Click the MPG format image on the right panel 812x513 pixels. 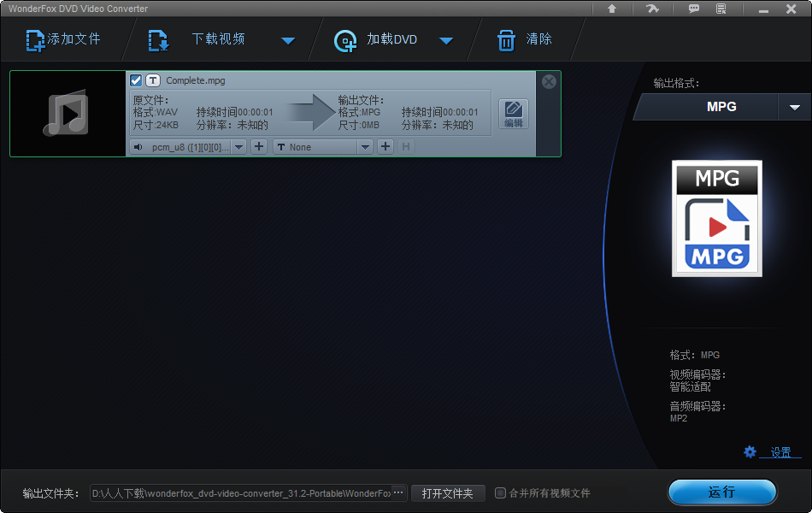coord(716,217)
